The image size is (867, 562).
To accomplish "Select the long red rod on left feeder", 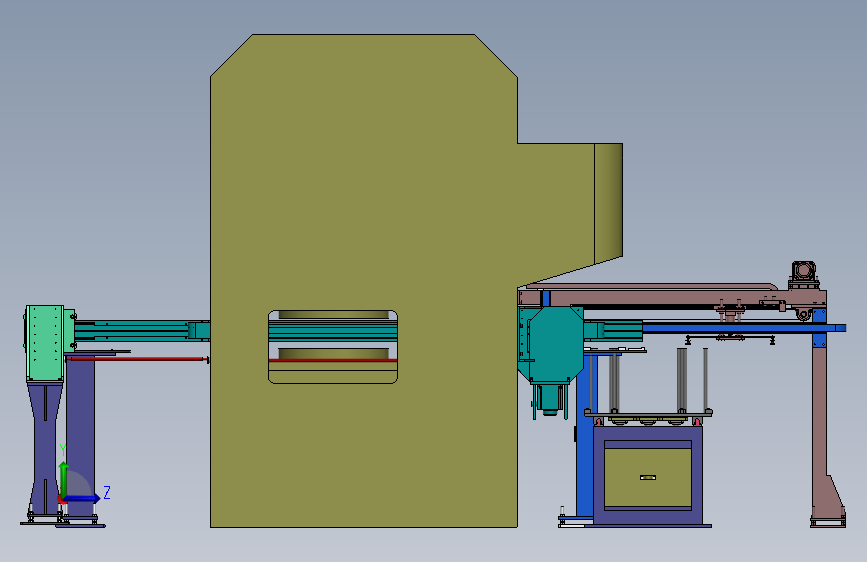I will point(138,359).
